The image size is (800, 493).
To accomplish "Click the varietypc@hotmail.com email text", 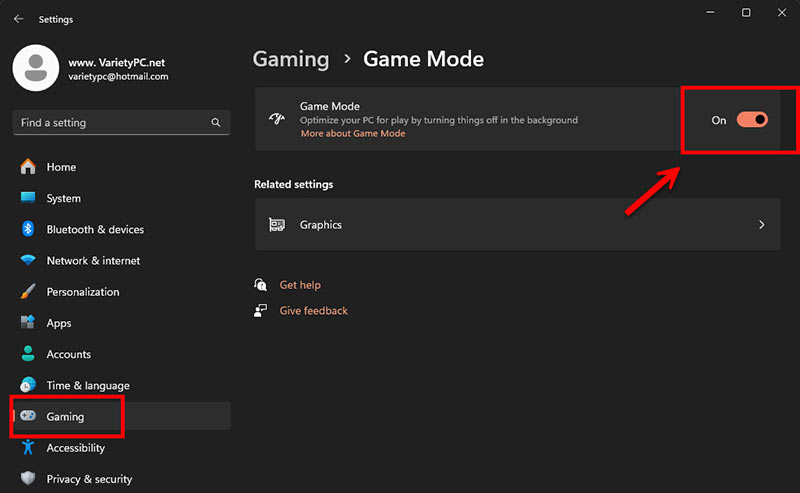I will [x=118, y=77].
